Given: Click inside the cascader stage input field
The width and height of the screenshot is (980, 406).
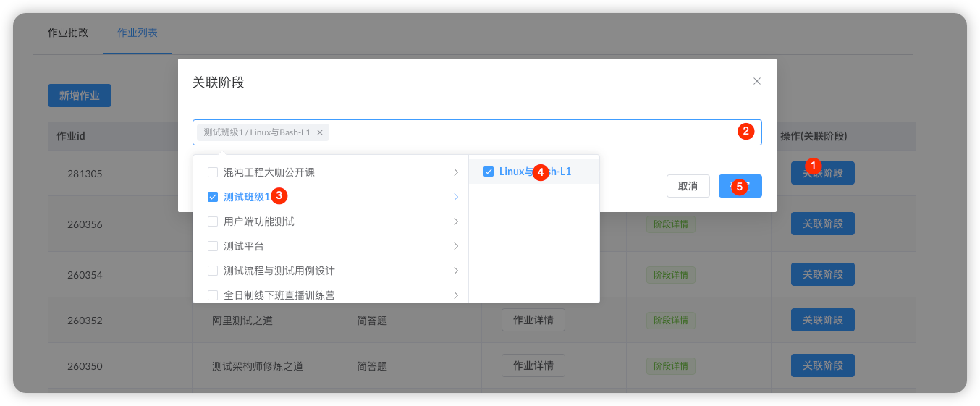Looking at the screenshot, I should (x=528, y=132).
